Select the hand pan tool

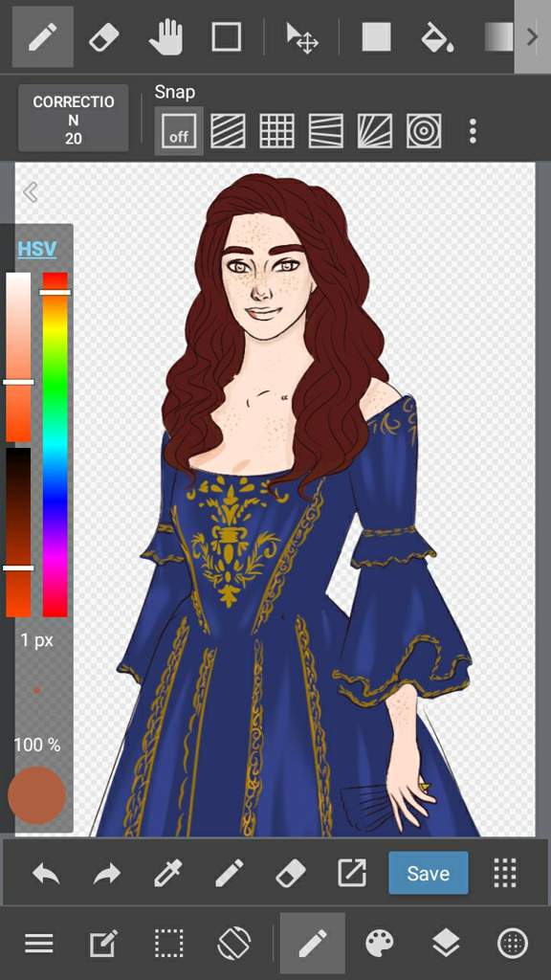point(165,37)
